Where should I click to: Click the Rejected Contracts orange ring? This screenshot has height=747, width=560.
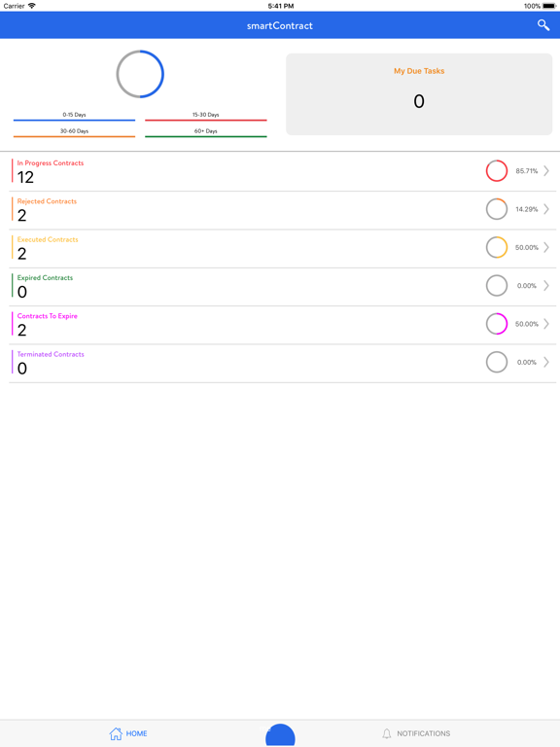[497, 209]
